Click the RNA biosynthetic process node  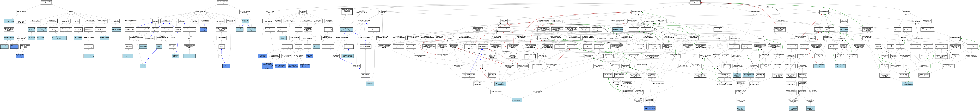click(x=458, y=66)
